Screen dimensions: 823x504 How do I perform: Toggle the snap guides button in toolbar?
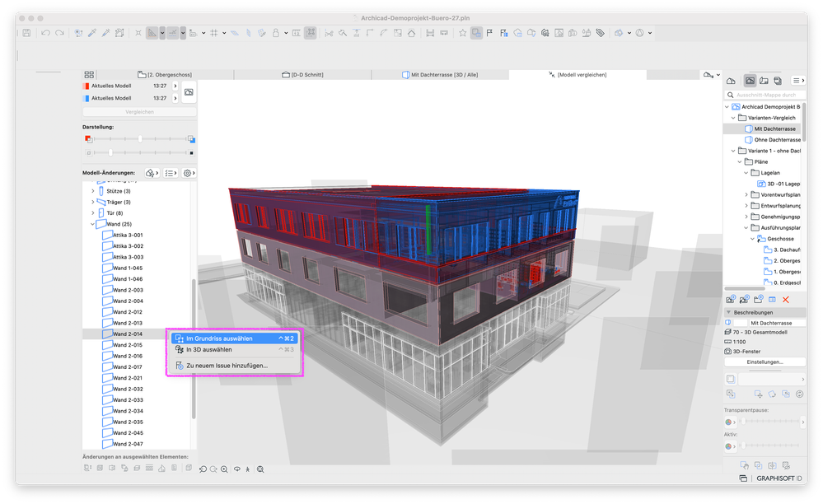173,33
